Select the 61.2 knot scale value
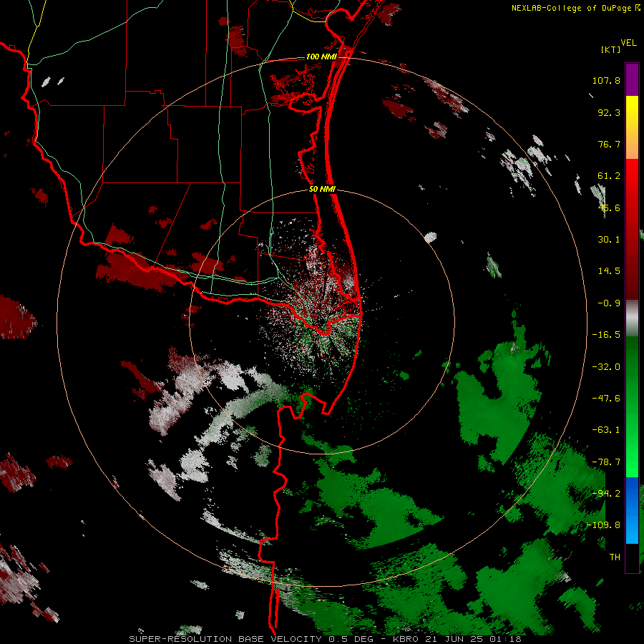This screenshot has width=644, height=644. click(x=609, y=176)
